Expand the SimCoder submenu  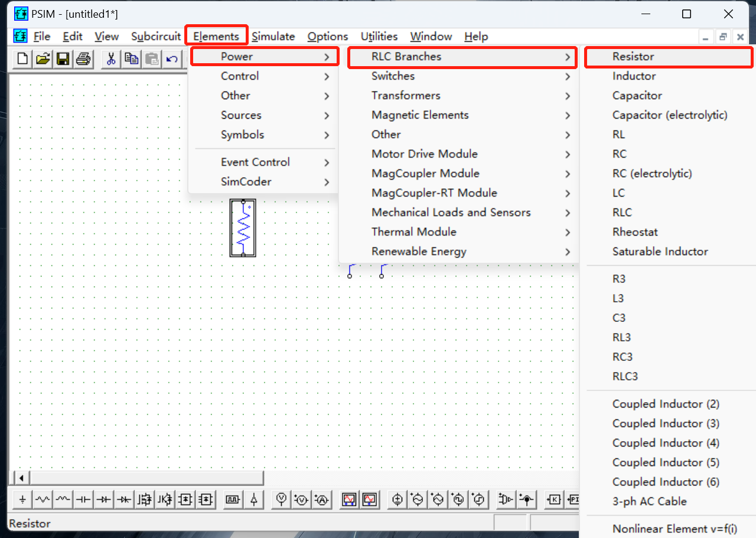pyautogui.click(x=263, y=181)
